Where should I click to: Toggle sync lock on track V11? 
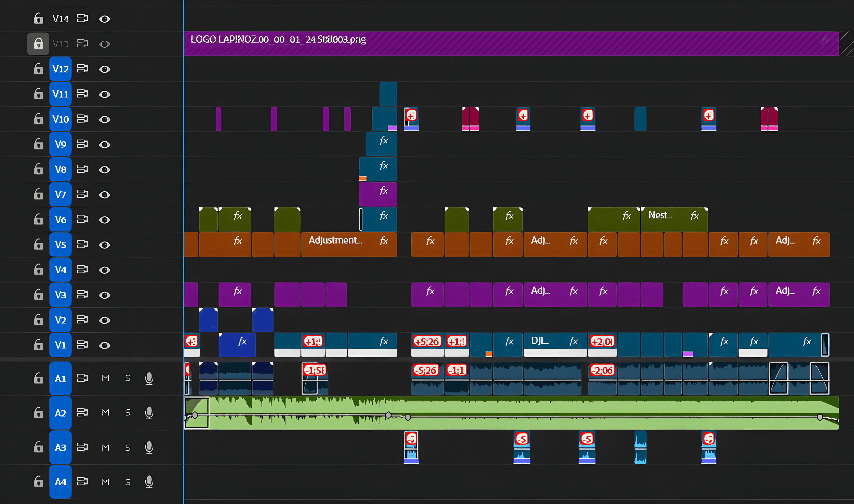click(83, 94)
